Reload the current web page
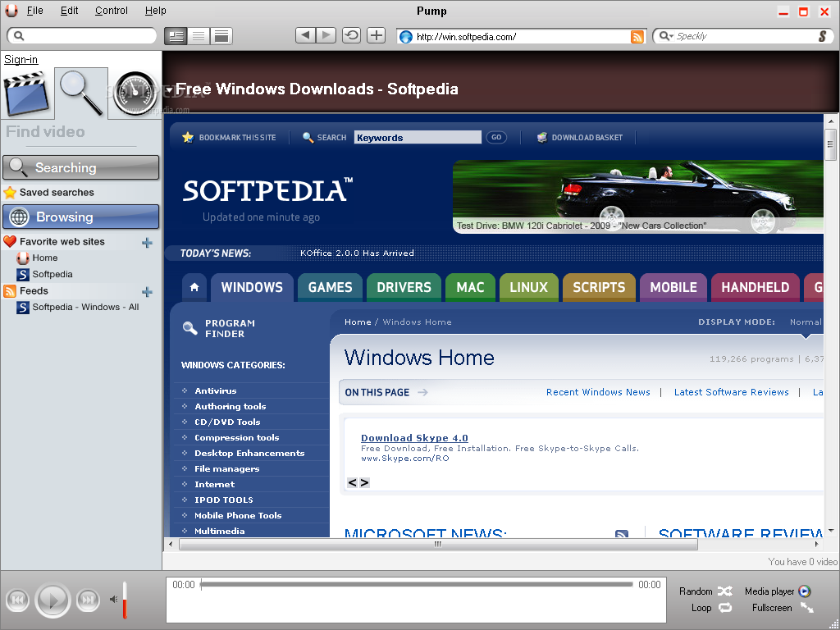This screenshot has height=630, width=840. click(x=351, y=35)
